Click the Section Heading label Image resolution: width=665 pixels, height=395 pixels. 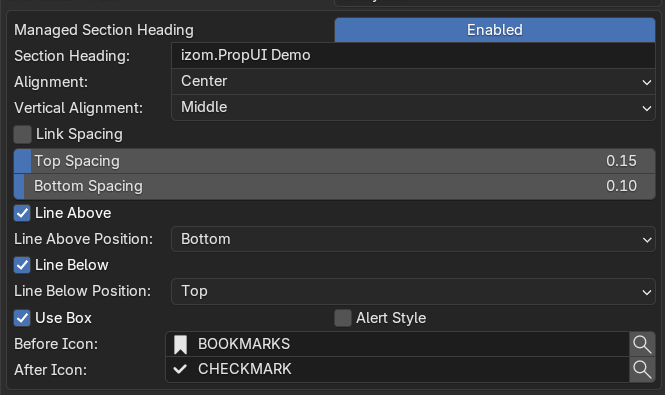tap(72, 56)
